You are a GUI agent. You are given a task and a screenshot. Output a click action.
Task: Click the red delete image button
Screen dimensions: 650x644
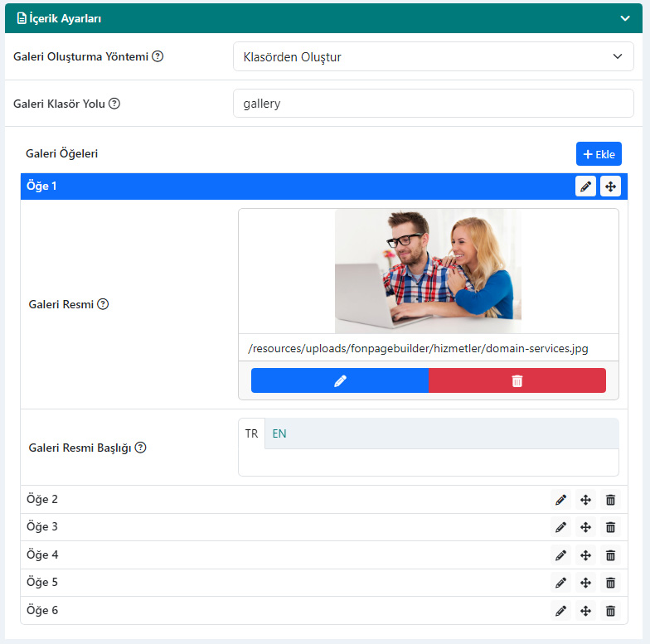(x=517, y=380)
